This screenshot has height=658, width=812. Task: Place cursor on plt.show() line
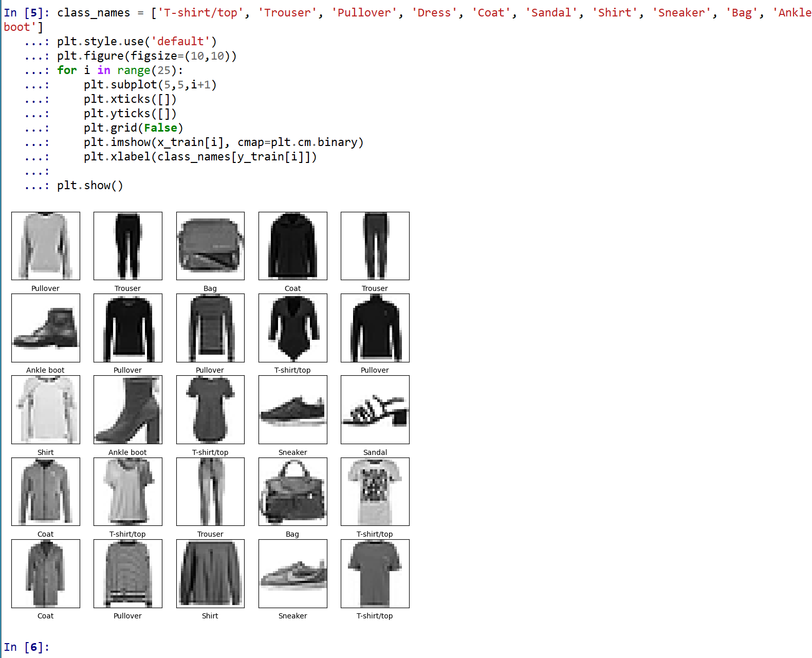coord(90,185)
